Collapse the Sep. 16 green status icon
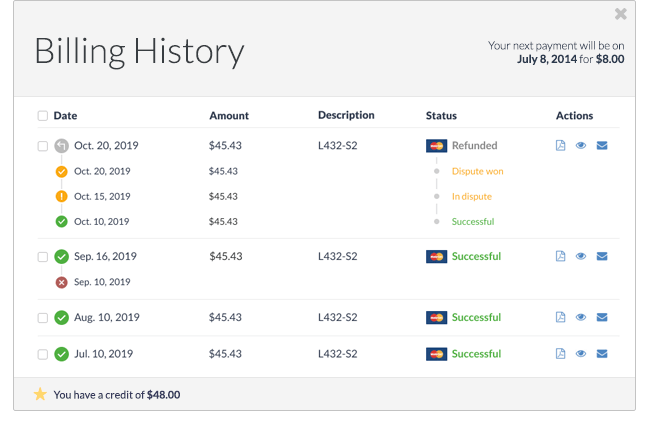The width and height of the screenshot is (650, 430). pos(62,257)
